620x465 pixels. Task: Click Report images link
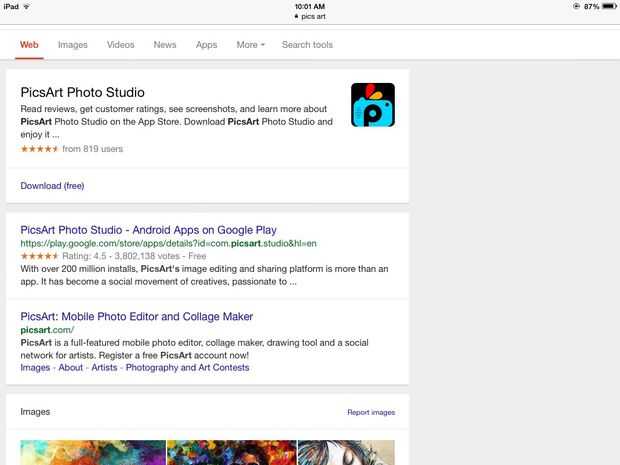tap(371, 412)
